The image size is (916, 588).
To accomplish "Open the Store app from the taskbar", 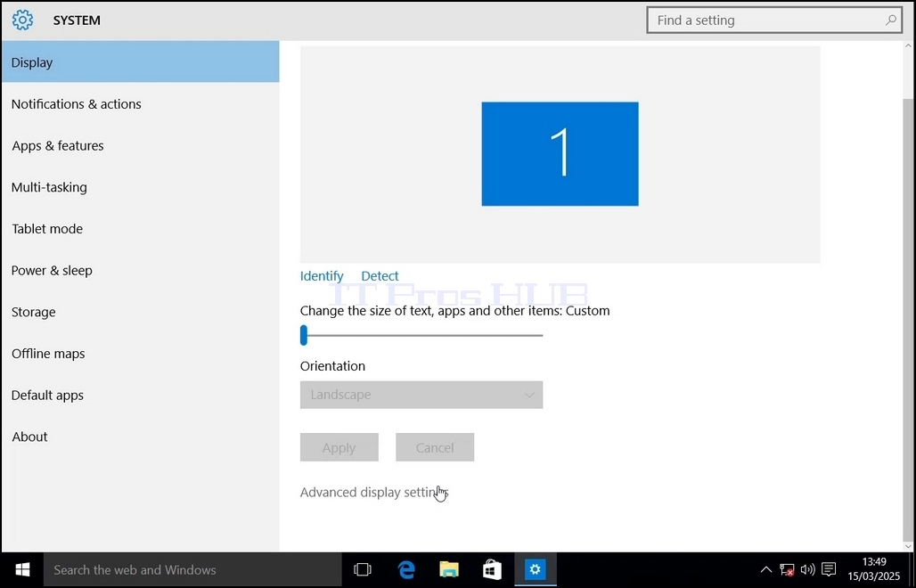I will (492, 569).
